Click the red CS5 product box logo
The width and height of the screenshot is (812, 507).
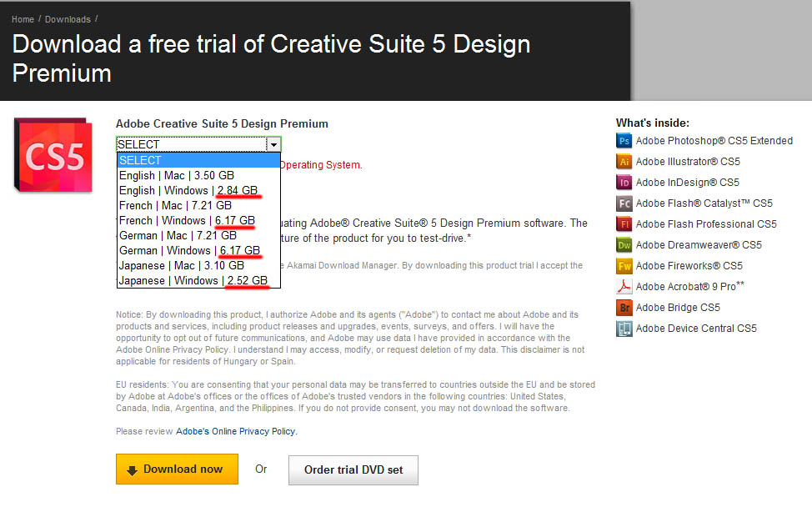coord(53,155)
